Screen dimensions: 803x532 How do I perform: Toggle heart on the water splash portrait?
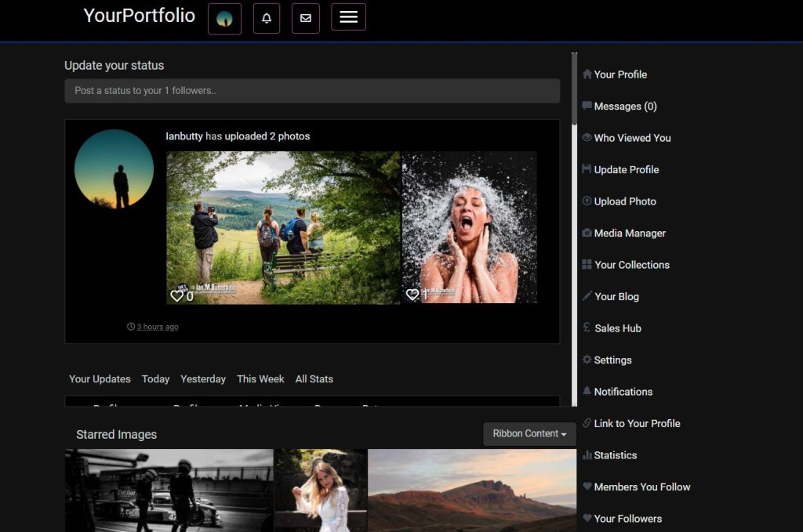pyautogui.click(x=412, y=295)
